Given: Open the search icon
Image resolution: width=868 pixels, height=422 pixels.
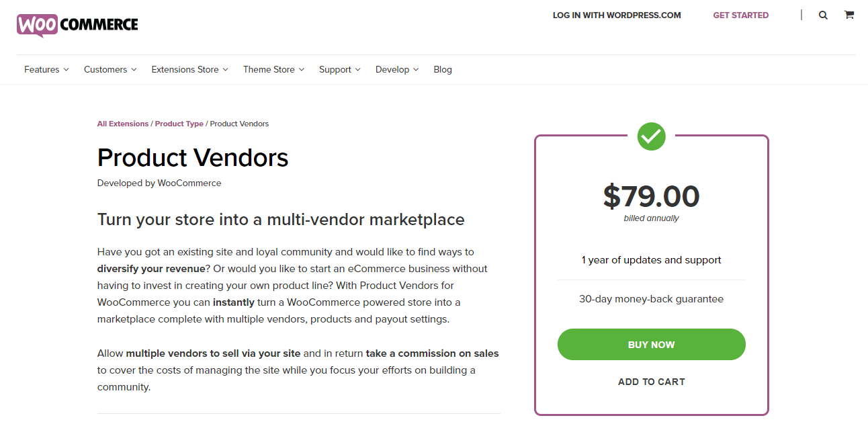Looking at the screenshot, I should pyautogui.click(x=823, y=15).
